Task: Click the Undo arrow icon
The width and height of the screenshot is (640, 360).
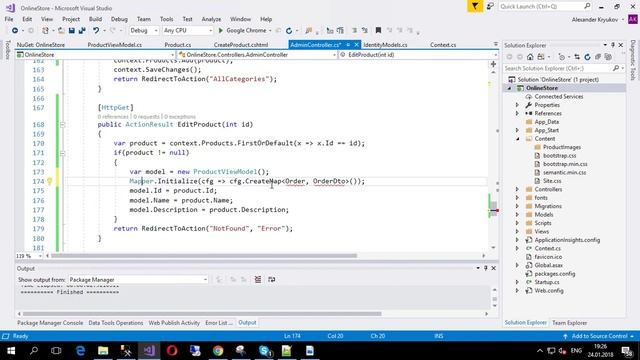Action: pos(96,31)
